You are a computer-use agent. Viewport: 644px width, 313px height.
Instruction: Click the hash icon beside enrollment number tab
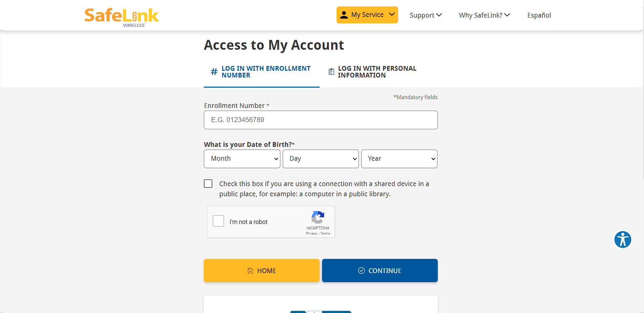point(214,72)
